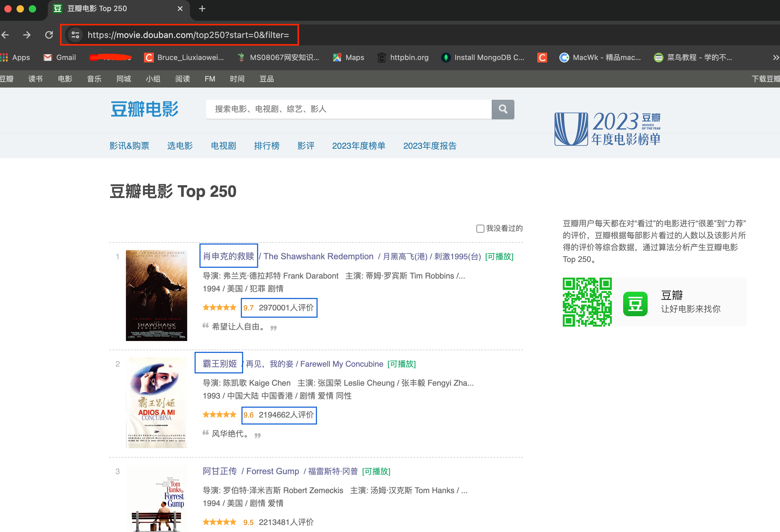
Task: Open the Apps grid bookmark
Action: pos(15,57)
